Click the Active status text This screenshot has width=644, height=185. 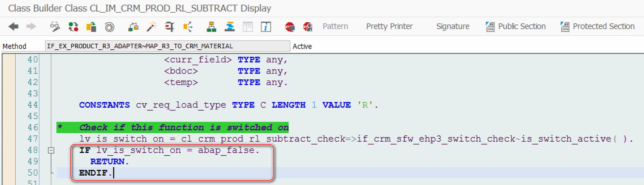pyautogui.click(x=302, y=46)
